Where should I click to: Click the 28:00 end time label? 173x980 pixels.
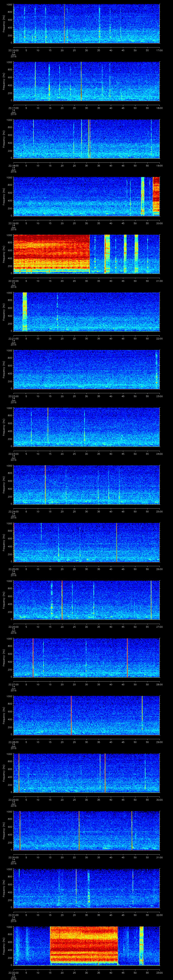coord(159,684)
